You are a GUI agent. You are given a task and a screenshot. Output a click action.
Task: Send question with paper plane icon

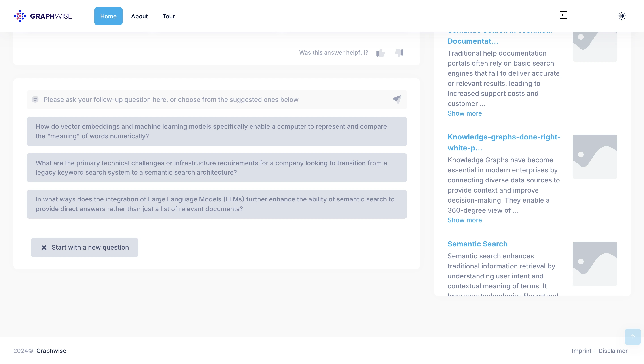click(x=397, y=99)
